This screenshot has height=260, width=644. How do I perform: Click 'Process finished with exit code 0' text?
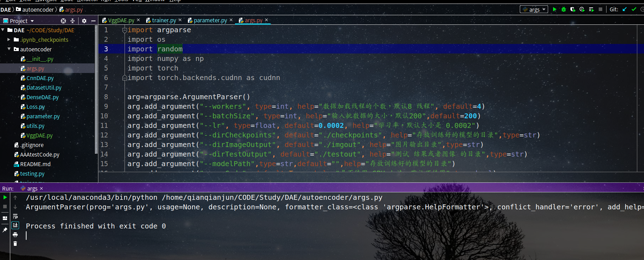(x=96, y=226)
